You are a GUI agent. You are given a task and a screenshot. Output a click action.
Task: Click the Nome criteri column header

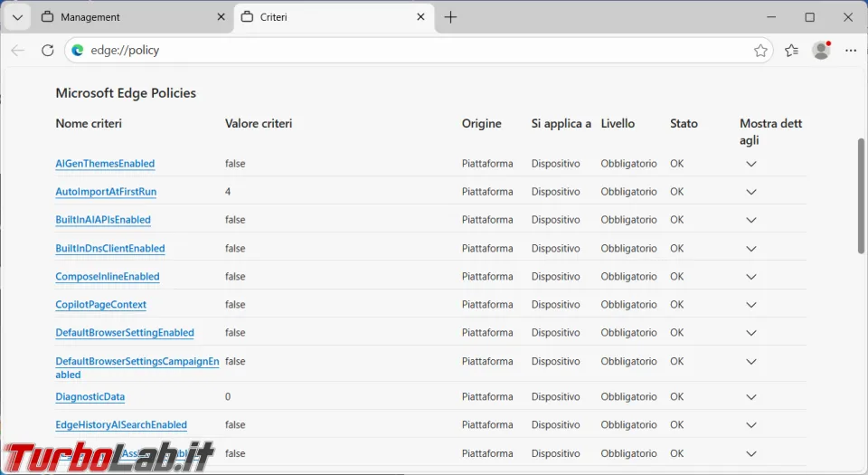pos(89,124)
